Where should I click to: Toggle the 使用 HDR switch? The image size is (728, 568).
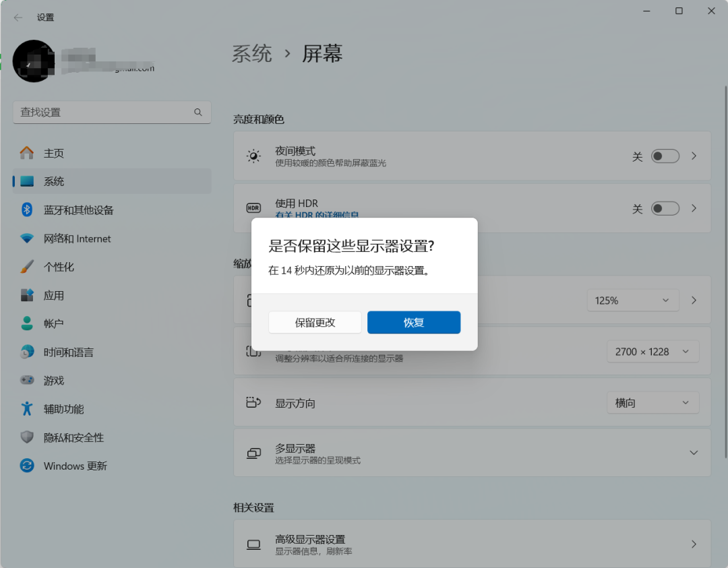[x=665, y=209]
